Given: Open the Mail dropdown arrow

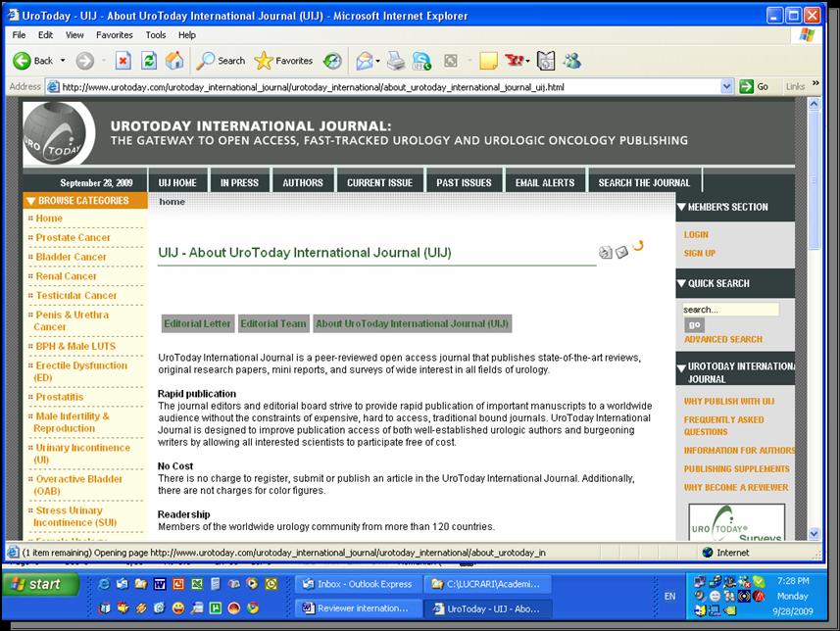Looking at the screenshot, I should coord(378,61).
